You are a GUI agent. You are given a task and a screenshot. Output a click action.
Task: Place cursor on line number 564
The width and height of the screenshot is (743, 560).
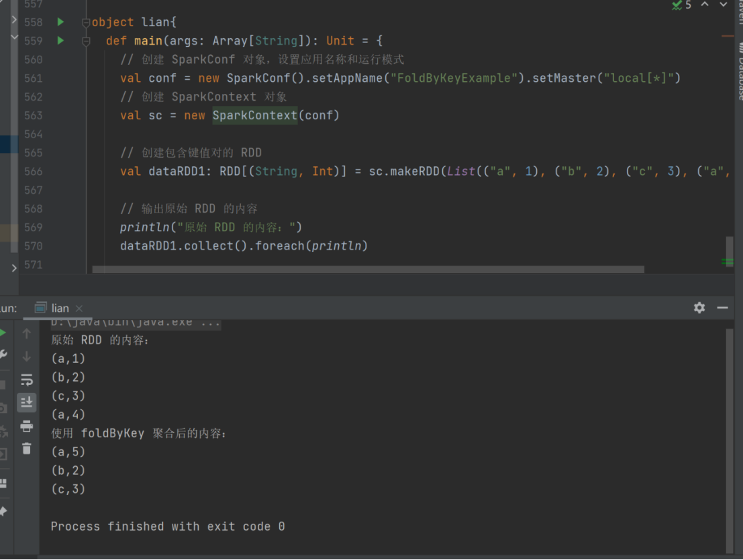(33, 134)
